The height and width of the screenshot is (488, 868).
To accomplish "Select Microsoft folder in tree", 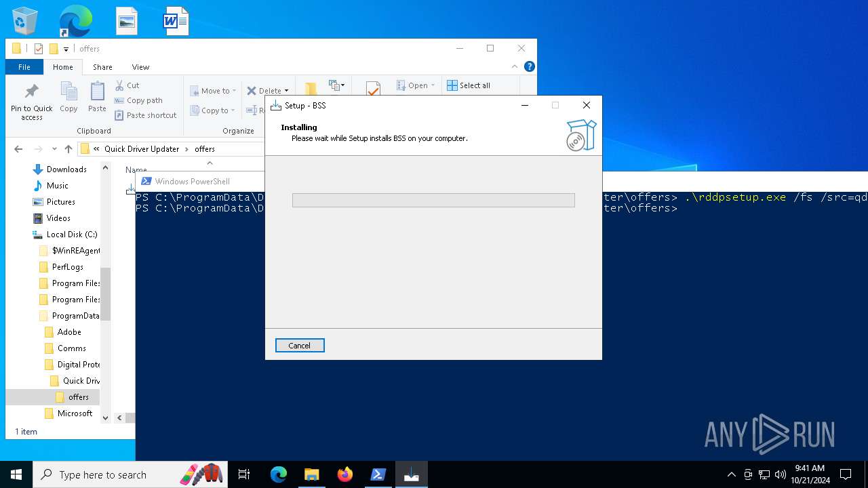I will (x=75, y=413).
